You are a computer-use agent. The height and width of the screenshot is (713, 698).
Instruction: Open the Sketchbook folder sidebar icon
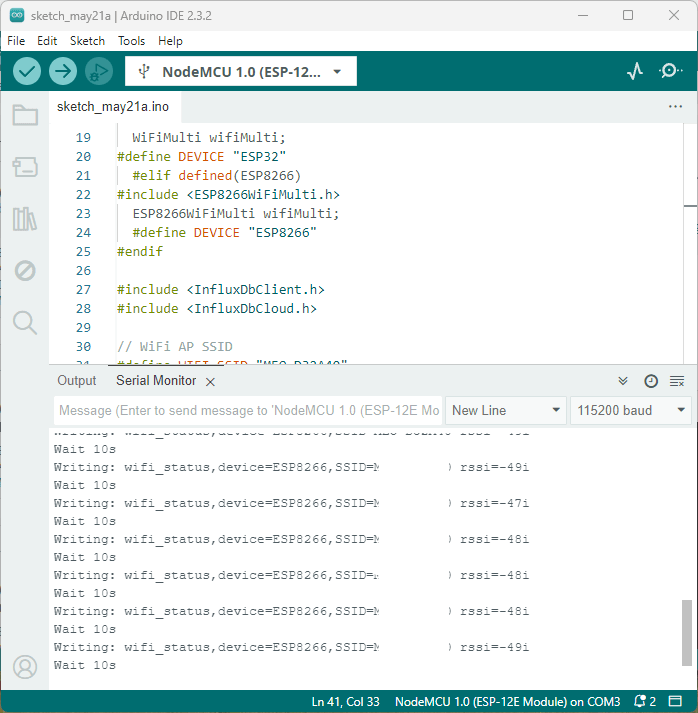tap(25, 115)
